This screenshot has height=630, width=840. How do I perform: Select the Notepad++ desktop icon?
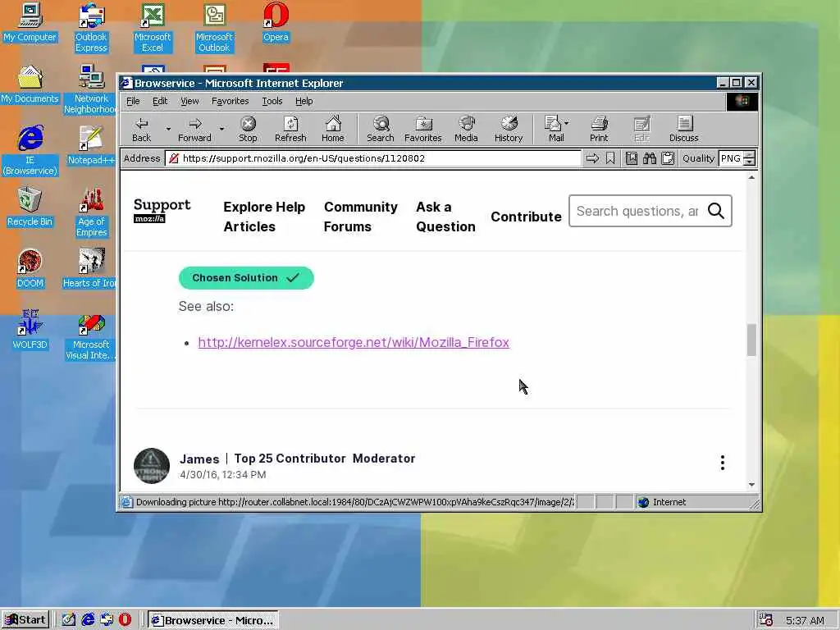coord(91,145)
